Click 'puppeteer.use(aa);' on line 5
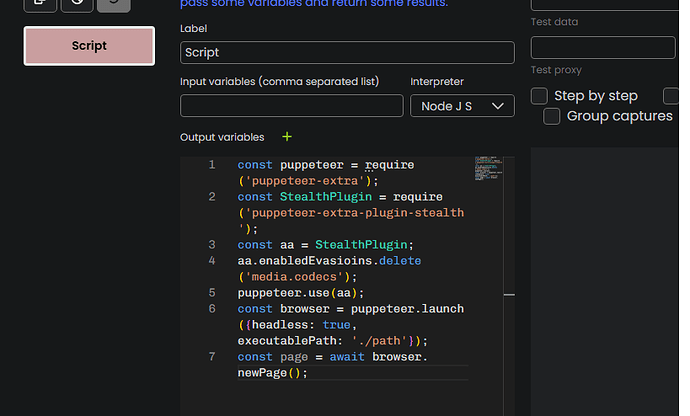Screen dimensions: 690x416 coord(301,293)
